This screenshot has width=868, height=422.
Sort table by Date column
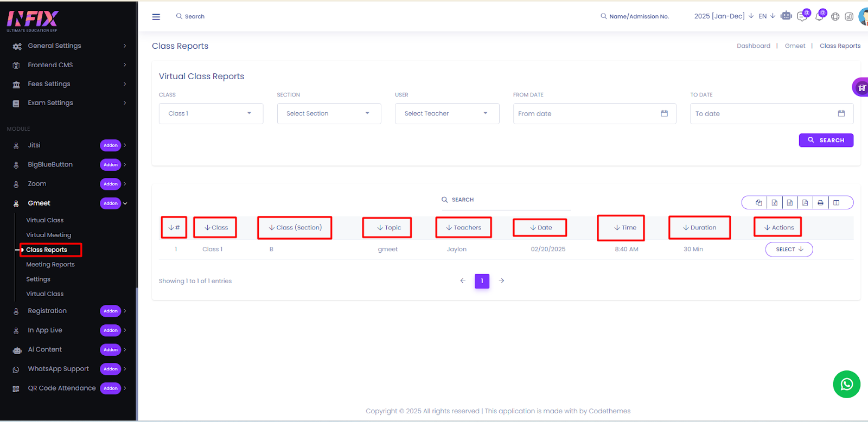point(541,228)
